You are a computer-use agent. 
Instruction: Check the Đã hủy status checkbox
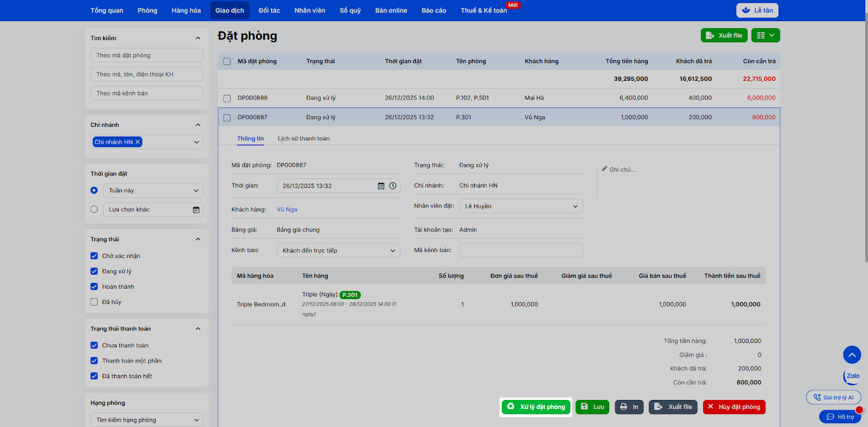point(94,302)
